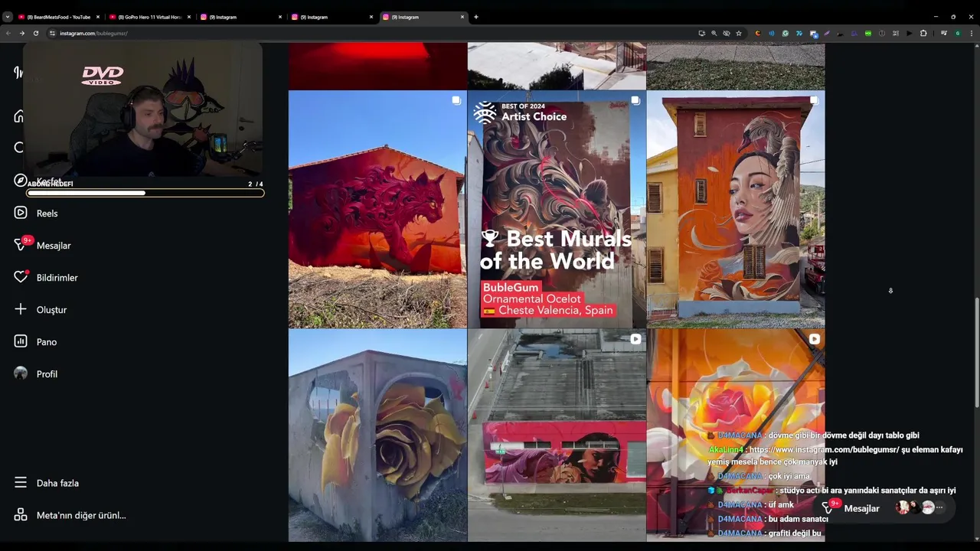Go to Profil in the sidebar
Viewport: 980px width, 551px height.
pyautogui.click(x=36, y=374)
